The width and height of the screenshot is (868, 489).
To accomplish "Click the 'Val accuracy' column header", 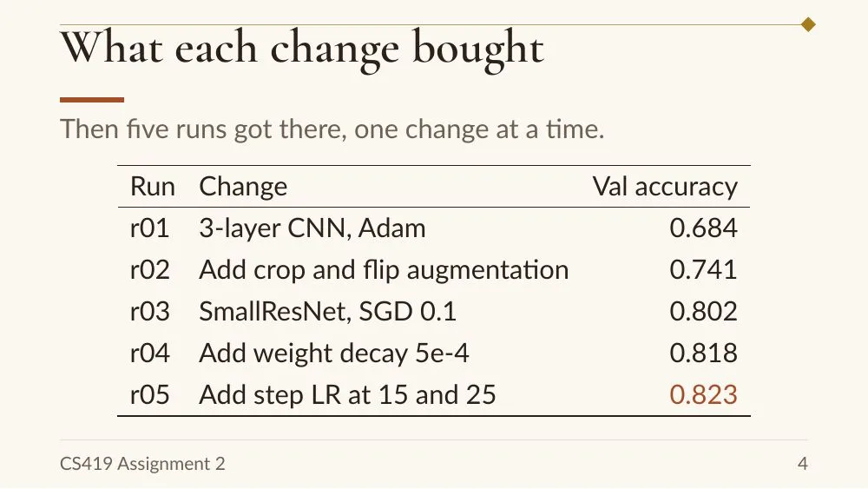I will 665,186.
